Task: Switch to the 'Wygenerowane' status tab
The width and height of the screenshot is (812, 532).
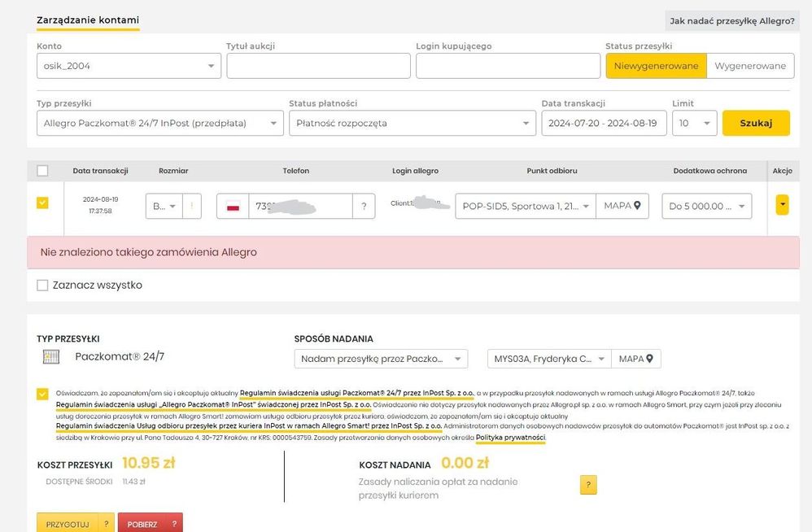Action: (749, 66)
